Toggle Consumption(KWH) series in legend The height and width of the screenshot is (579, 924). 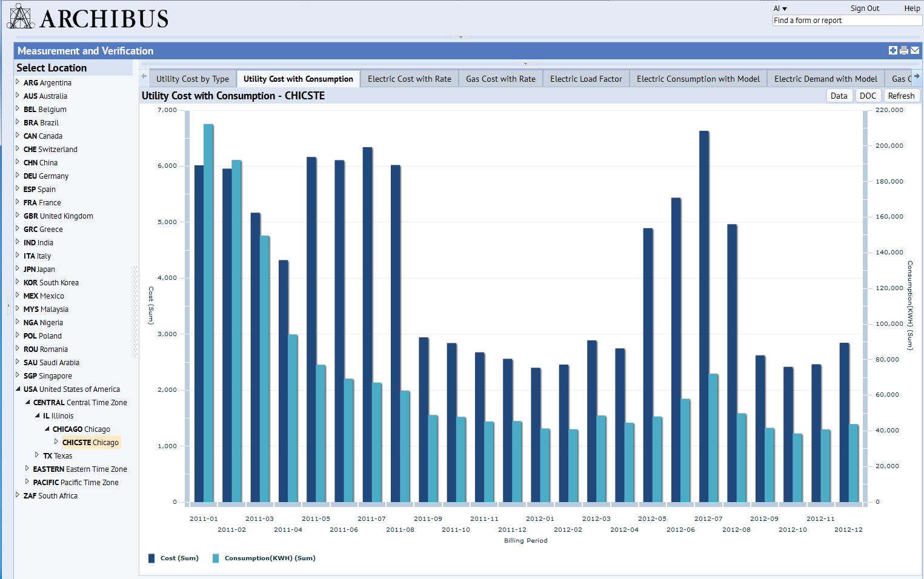click(x=264, y=558)
